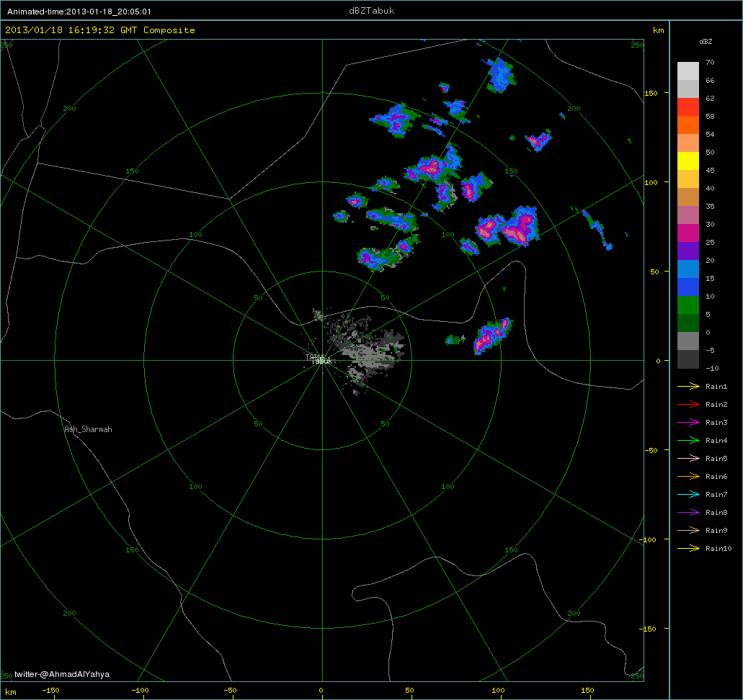Click the "Rain4" legend label
This screenshot has height=700, width=743.
tap(716, 441)
